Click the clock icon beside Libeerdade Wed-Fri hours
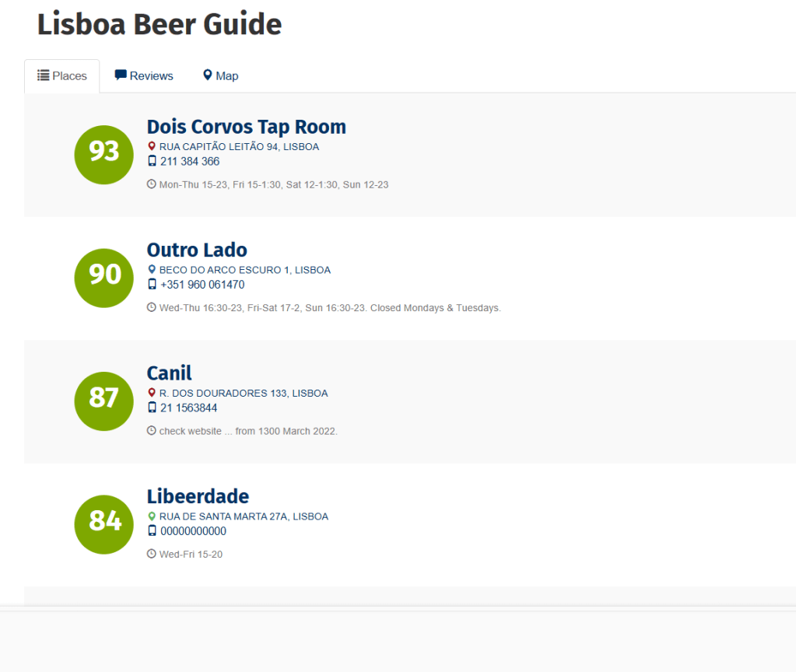The width and height of the screenshot is (796, 672). 152,554
